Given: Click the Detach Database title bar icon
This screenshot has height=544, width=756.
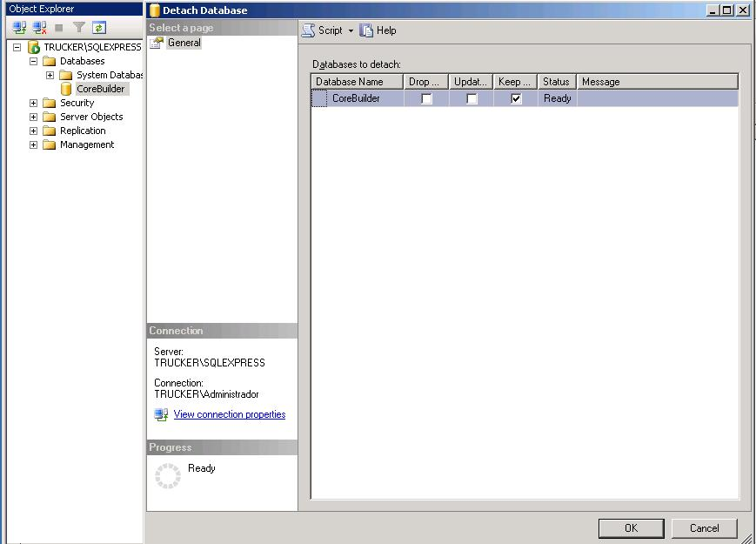Looking at the screenshot, I should pyautogui.click(x=154, y=10).
